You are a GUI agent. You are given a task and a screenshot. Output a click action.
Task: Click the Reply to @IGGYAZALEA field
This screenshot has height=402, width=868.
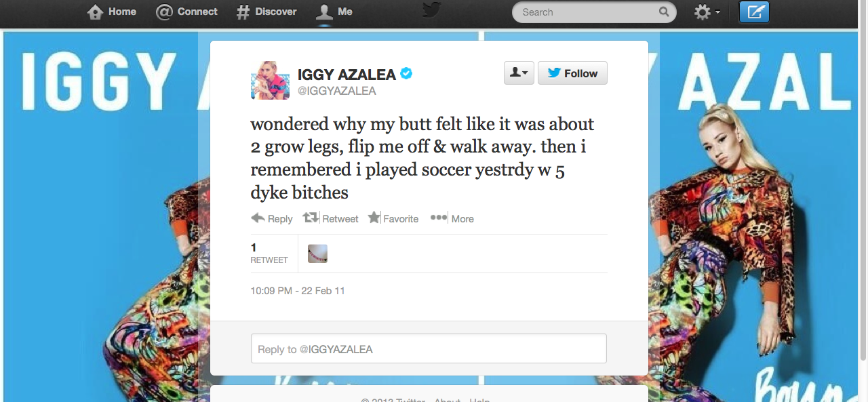click(x=429, y=348)
